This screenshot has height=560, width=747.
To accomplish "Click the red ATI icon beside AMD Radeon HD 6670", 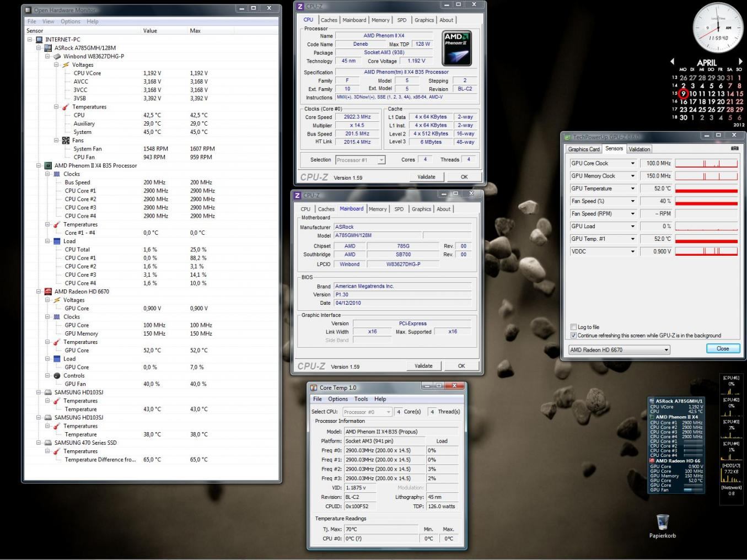I will 48,292.
